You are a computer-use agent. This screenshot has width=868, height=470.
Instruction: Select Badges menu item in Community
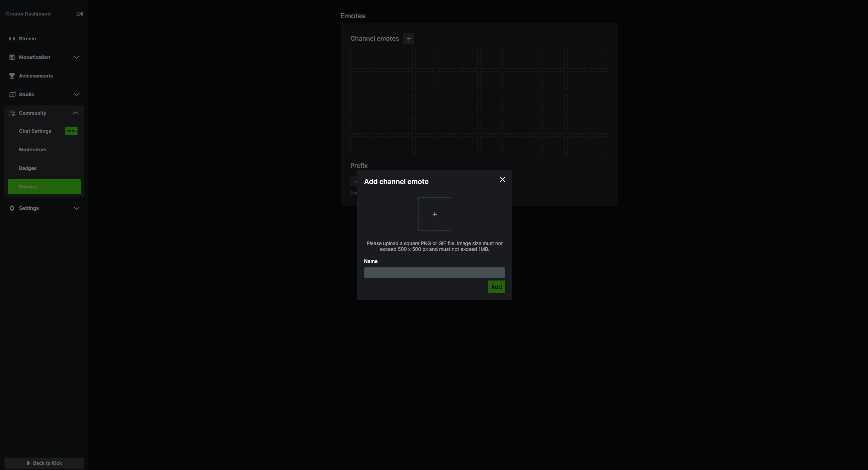[28, 168]
